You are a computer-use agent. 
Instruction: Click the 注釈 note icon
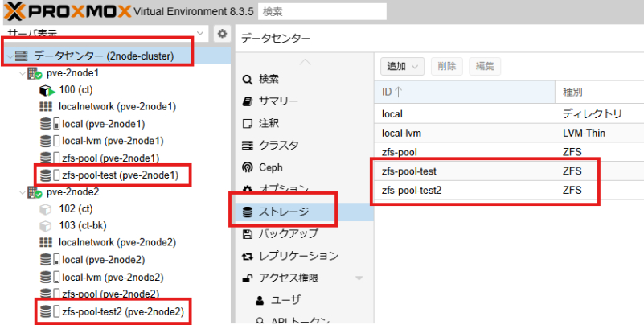[x=248, y=123]
